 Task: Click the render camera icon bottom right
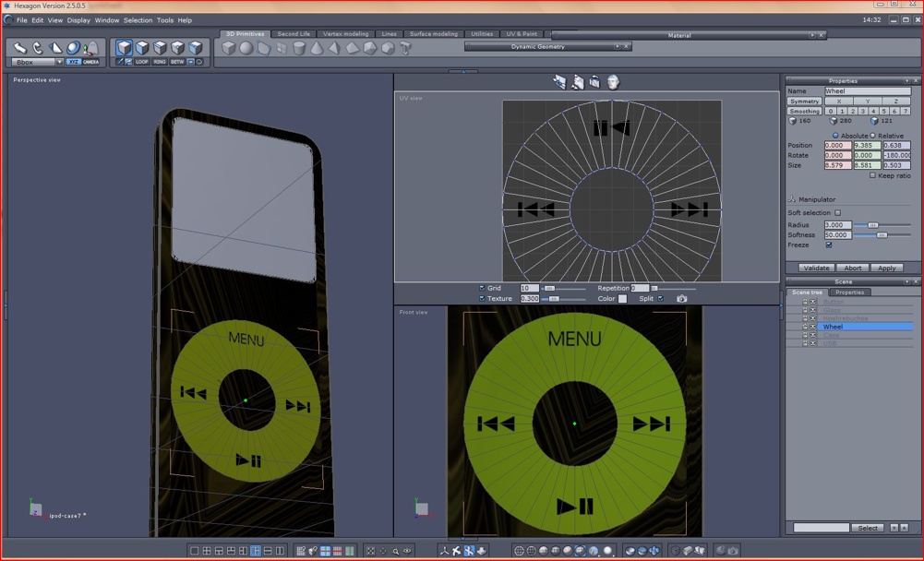coord(733,551)
